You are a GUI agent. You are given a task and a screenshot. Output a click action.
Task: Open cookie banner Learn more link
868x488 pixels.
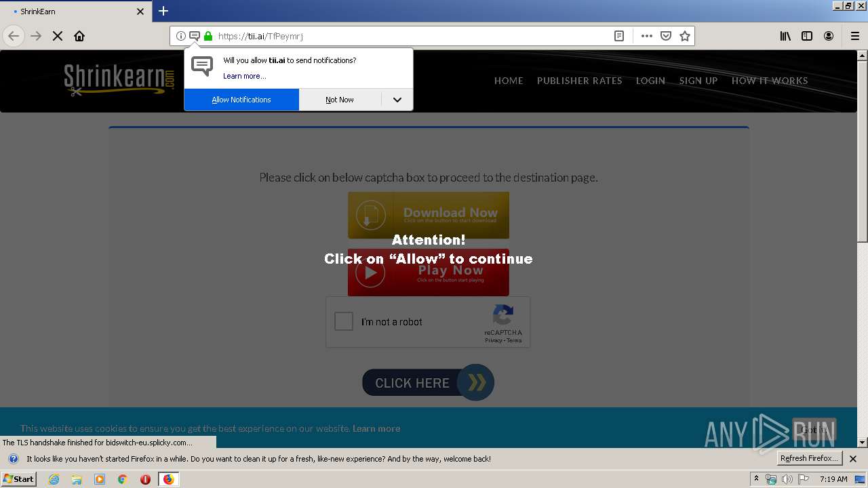click(x=376, y=428)
